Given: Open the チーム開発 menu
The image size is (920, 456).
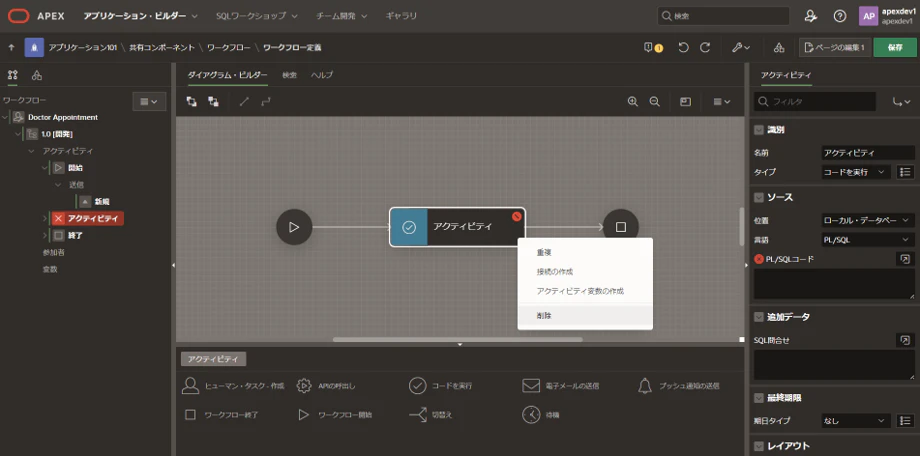Looking at the screenshot, I should [x=341, y=16].
